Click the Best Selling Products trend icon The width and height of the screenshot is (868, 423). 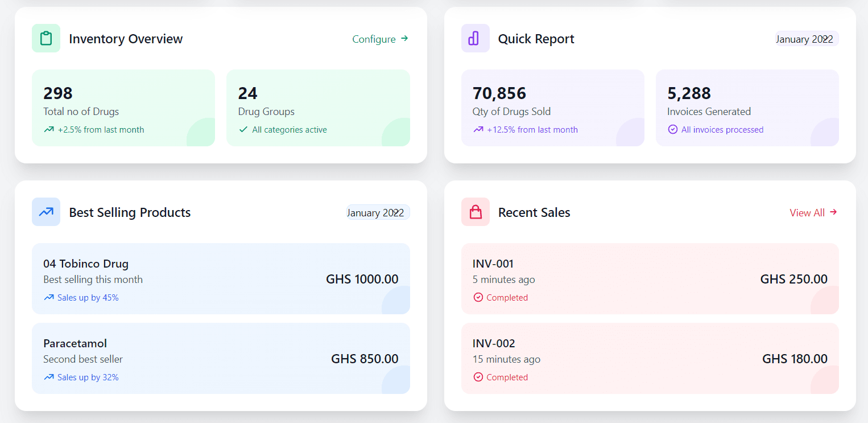(46, 212)
